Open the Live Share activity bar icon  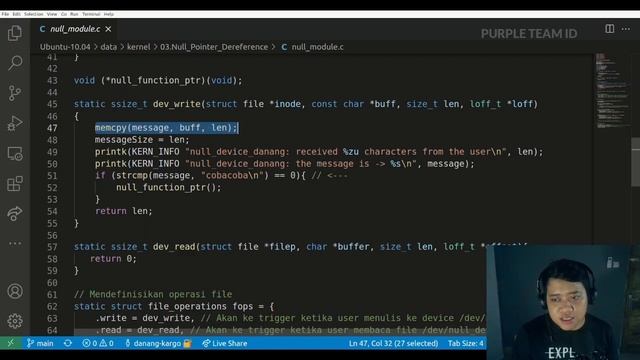15,213
